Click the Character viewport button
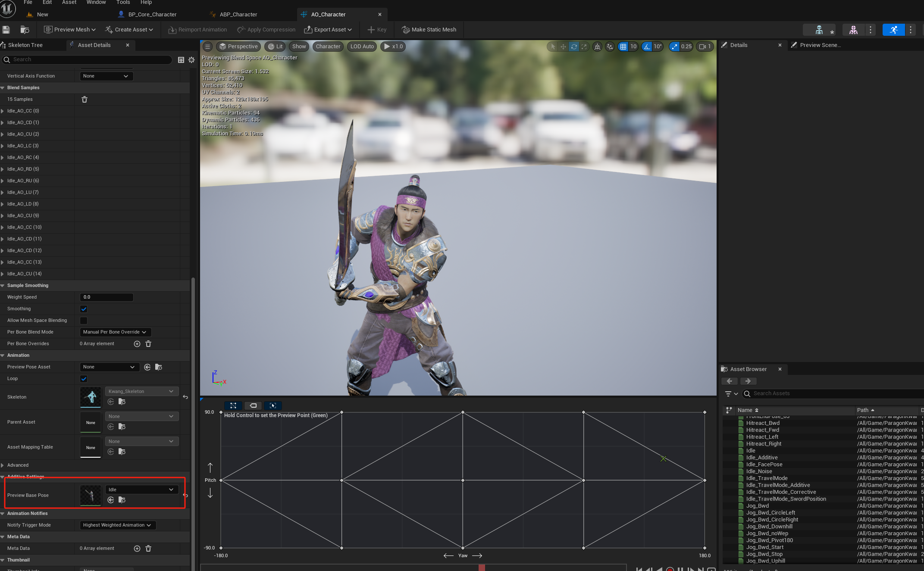The height and width of the screenshot is (571, 924). (328, 47)
